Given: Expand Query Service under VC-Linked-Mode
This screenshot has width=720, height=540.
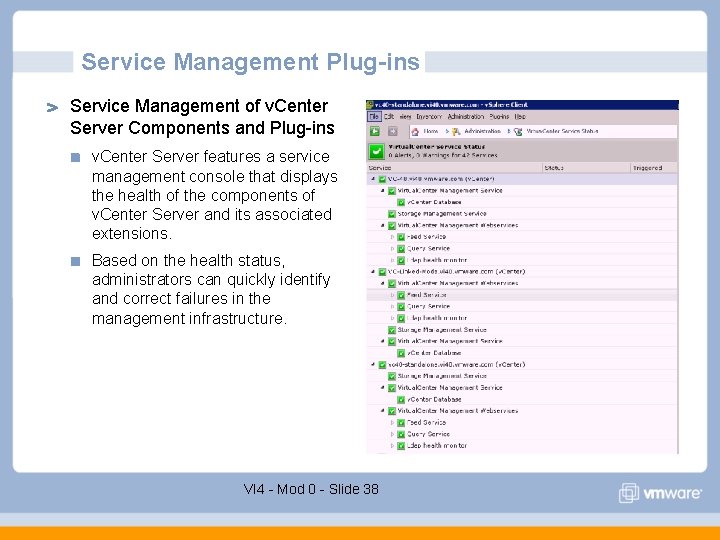Looking at the screenshot, I should click(392, 307).
